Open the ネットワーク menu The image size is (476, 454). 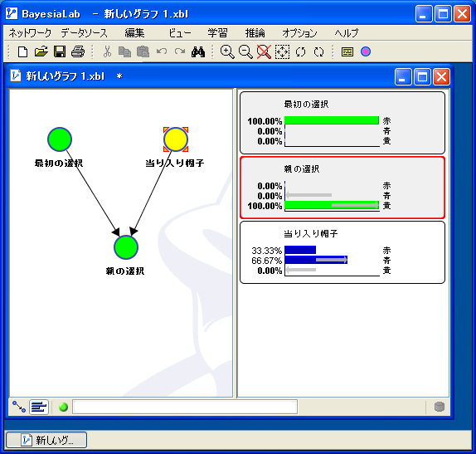tap(30, 33)
